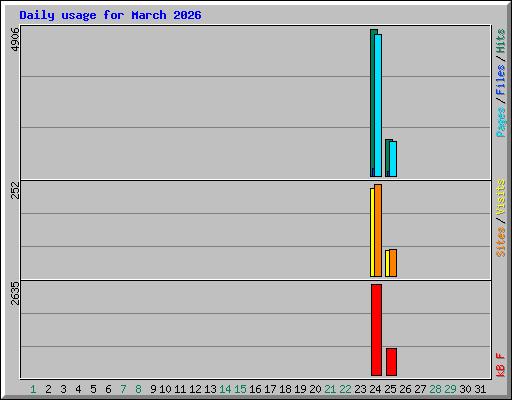Click day 12 on the x-axis
Image resolution: width=512 pixels, height=400 pixels.
tap(195, 389)
